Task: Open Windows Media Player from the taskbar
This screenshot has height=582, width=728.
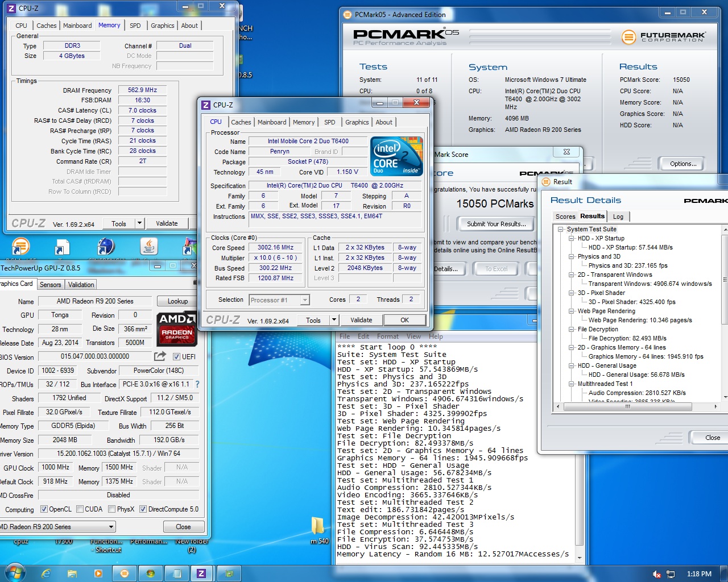Action: [x=98, y=573]
